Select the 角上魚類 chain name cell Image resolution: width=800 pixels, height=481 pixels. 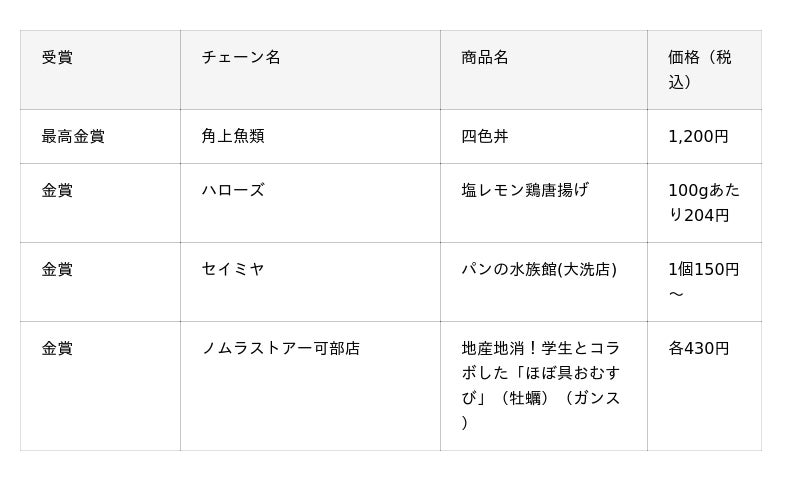pyautogui.click(x=233, y=137)
